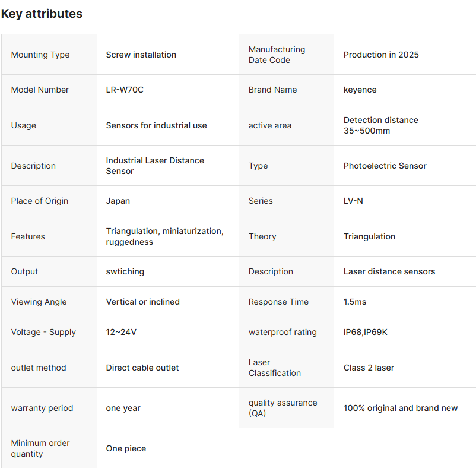Image resolution: width=476 pixels, height=468 pixels.
Task: Click the Industrial Laser Distance Sensor text
Action: pyautogui.click(x=154, y=166)
